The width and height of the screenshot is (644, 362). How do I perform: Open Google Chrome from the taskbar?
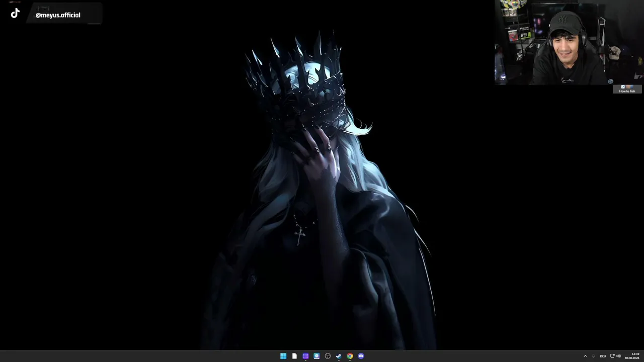coord(350,356)
